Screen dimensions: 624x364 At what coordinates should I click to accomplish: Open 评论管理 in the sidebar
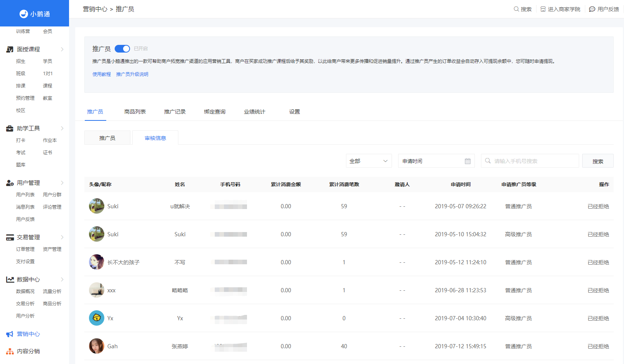pyautogui.click(x=52, y=207)
